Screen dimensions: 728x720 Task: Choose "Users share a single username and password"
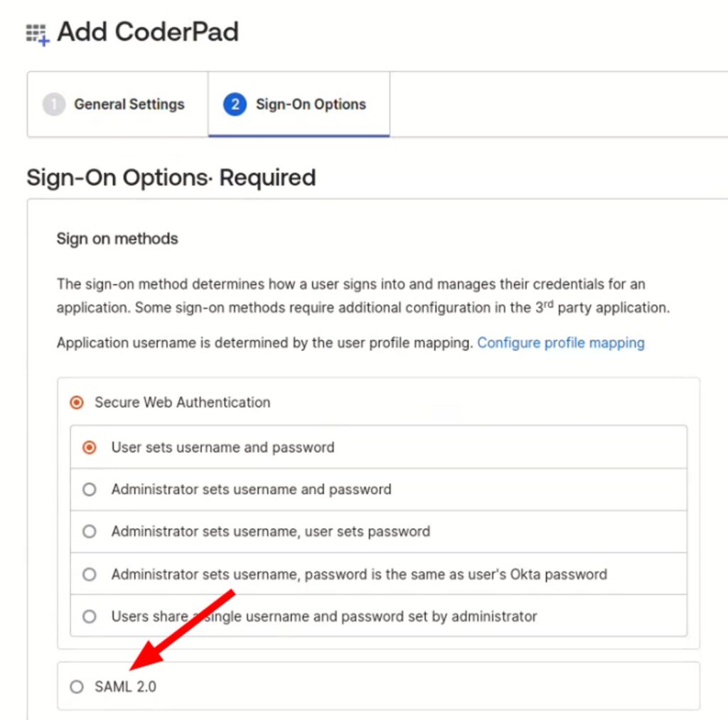pyautogui.click(x=89, y=616)
